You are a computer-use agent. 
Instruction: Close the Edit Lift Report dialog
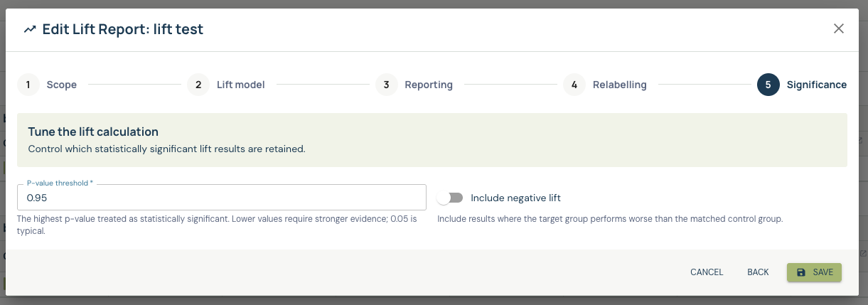839,28
